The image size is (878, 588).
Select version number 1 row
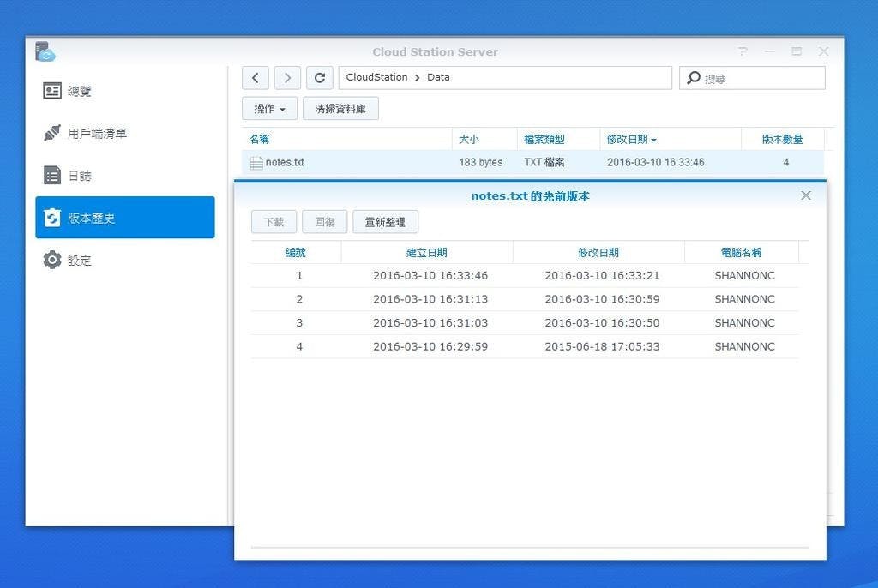pyautogui.click(x=525, y=275)
